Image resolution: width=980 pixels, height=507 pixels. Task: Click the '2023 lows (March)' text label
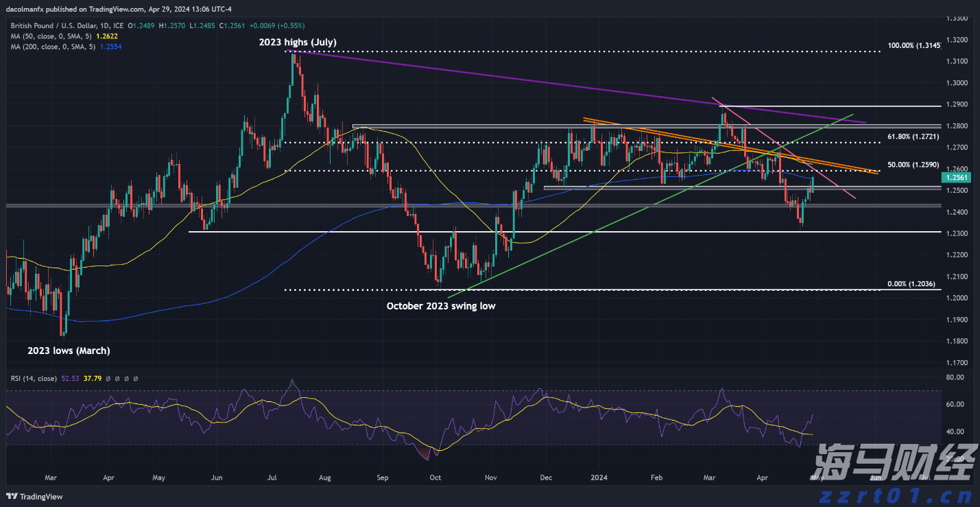(69, 351)
